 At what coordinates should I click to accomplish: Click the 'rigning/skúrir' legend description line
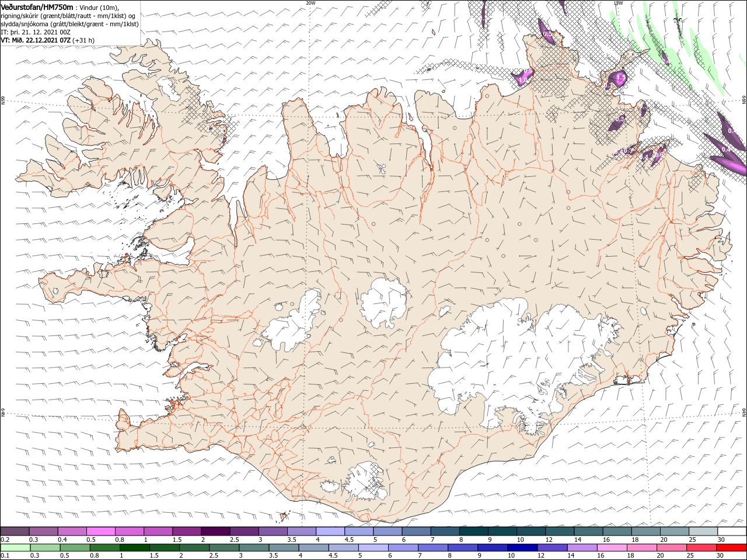pyautogui.click(x=68, y=16)
